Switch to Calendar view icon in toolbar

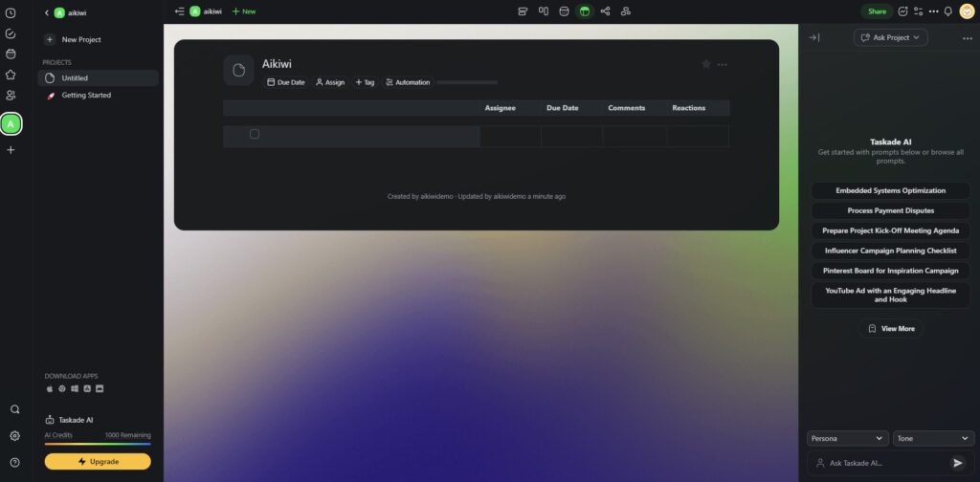[x=564, y=11]
